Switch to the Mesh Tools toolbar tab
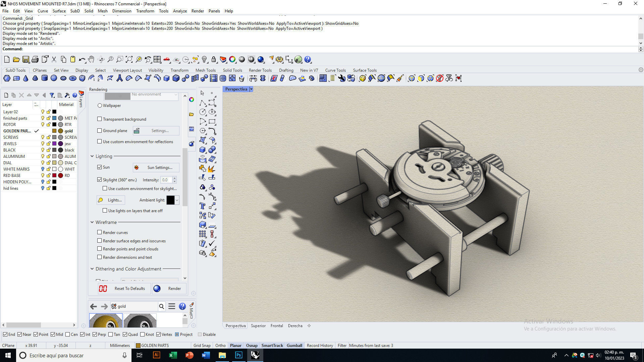 pos(205,70)
